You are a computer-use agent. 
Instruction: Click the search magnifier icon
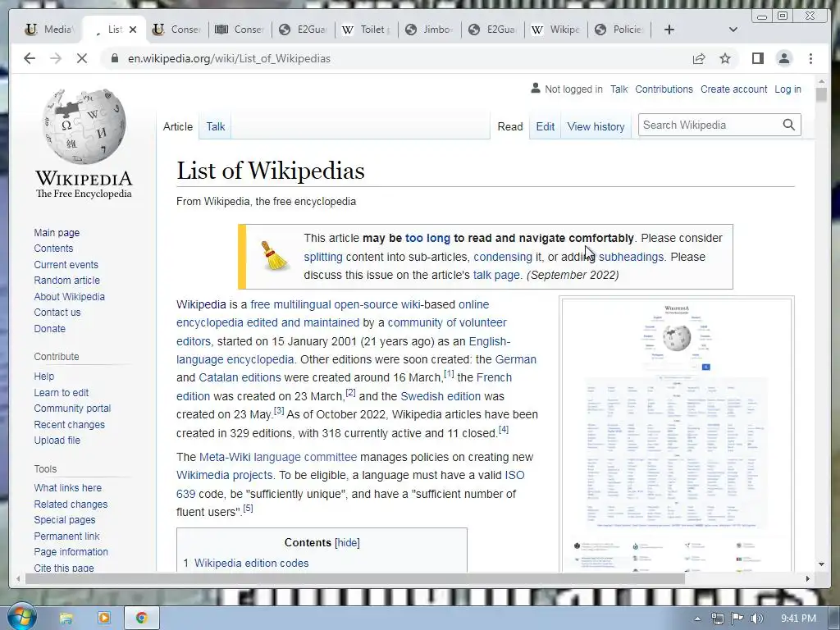[788, 125]
